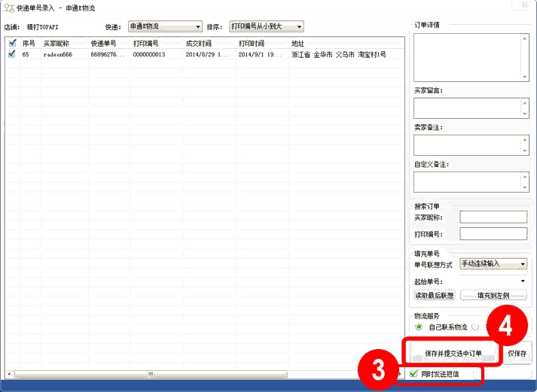This screenshot has height=392, width=537.
Task: Click the scroll-down arrow in 买家留言 box
Action: [x=524, y=114]
